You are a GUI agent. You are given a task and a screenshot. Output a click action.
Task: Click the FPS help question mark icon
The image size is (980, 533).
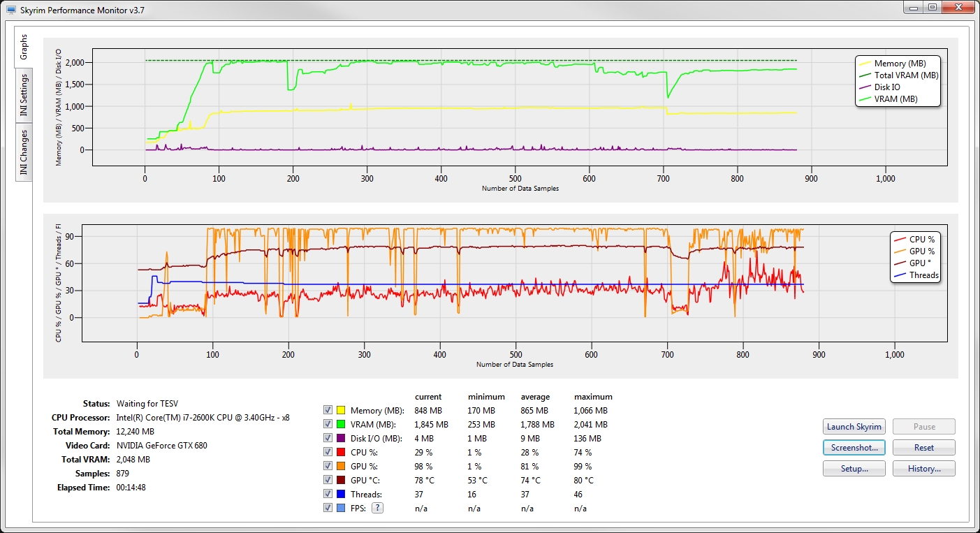(377, 508)
